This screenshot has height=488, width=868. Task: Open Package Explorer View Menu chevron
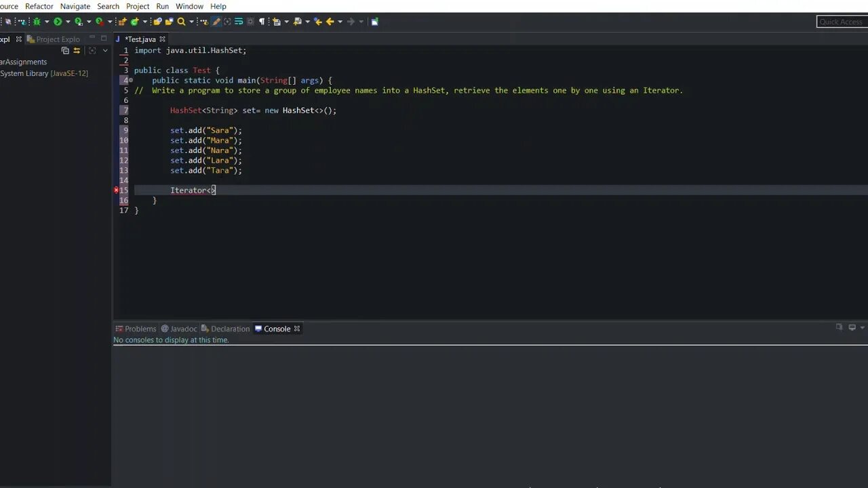click(105, 51)
